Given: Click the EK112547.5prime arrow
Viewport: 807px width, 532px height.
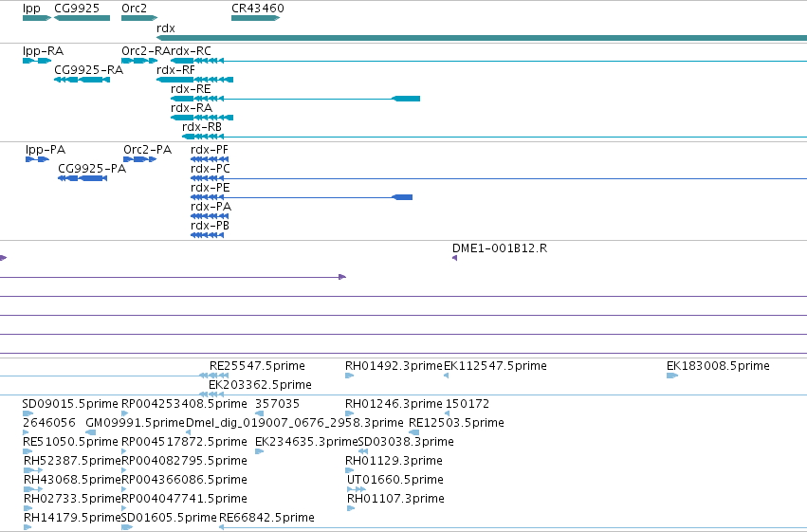Looking at the screenshot, I should [447, 376].
